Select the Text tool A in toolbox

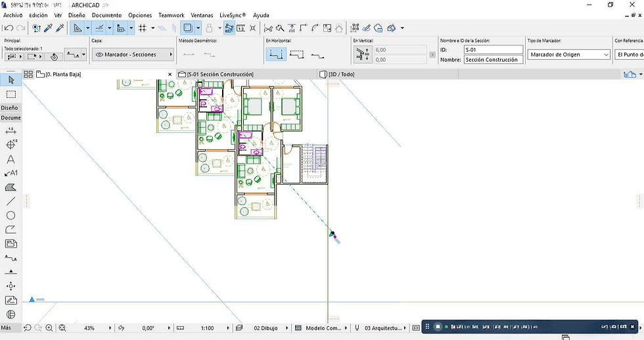click(x=11, y=159)
